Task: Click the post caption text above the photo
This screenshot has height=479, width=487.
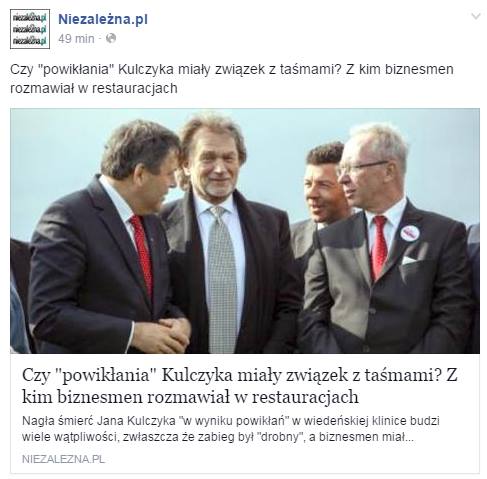Action: [x=232, y=79]
